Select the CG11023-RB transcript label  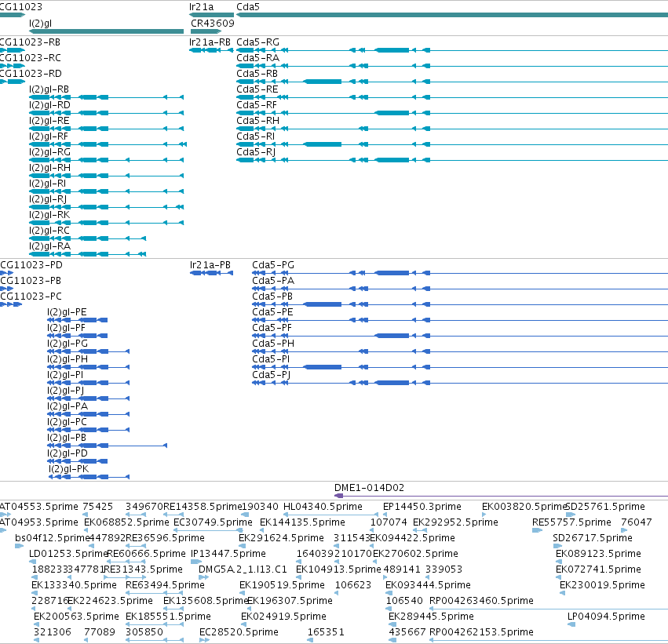[x=30, y=42]
